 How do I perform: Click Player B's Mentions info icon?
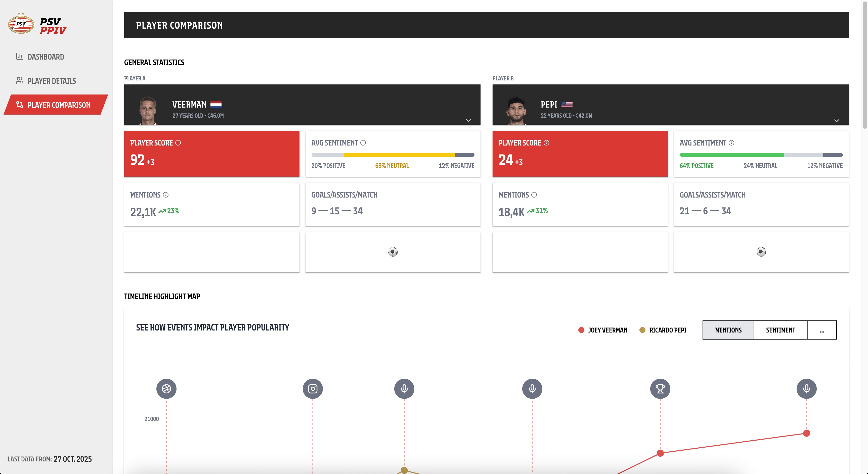(534, 195)
